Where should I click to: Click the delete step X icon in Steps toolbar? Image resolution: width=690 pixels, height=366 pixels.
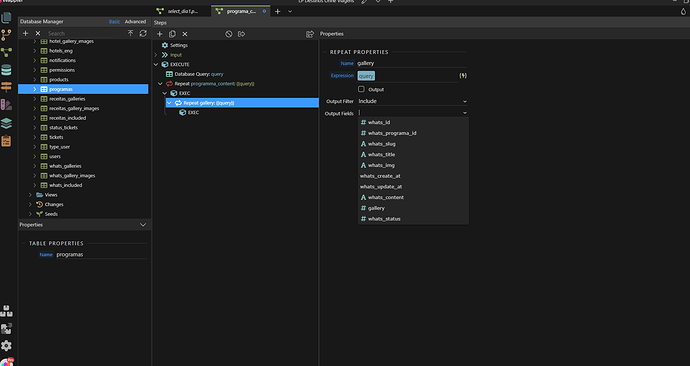pyautogui.click(x=185, y=34)
